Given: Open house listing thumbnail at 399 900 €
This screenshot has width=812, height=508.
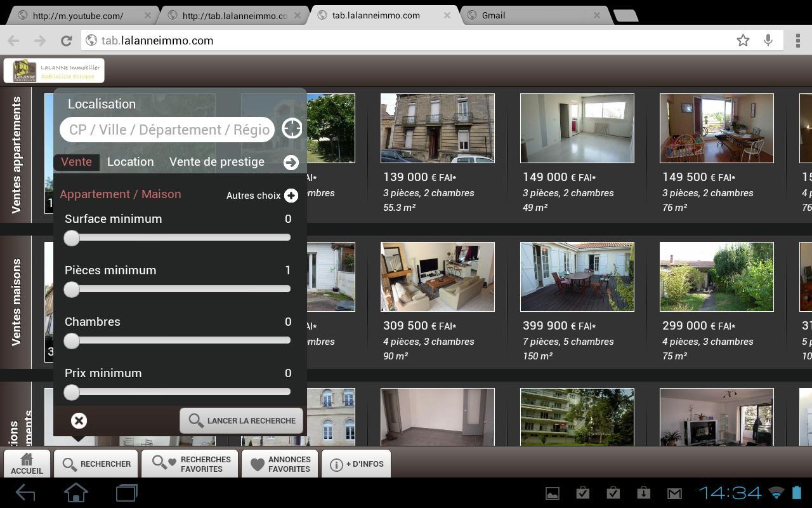Looking at the screenshot, I should click(x=577, y=277).
